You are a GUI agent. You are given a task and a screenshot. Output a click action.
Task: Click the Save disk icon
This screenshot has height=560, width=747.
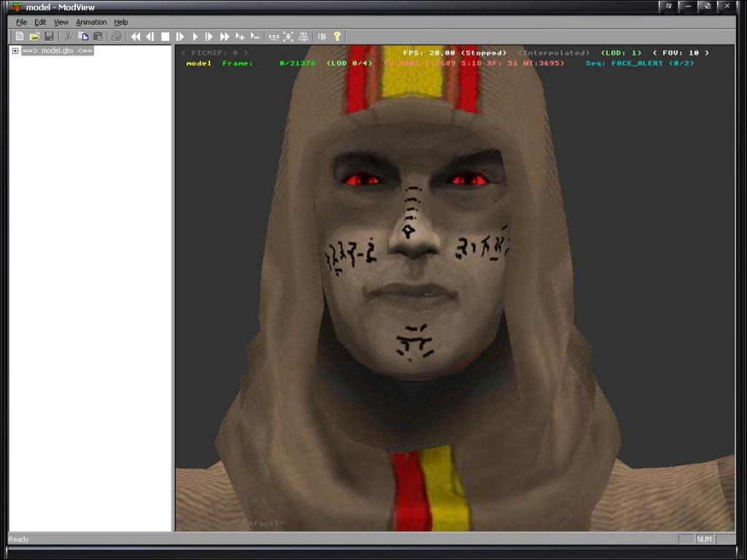click(x=49, y=36)
